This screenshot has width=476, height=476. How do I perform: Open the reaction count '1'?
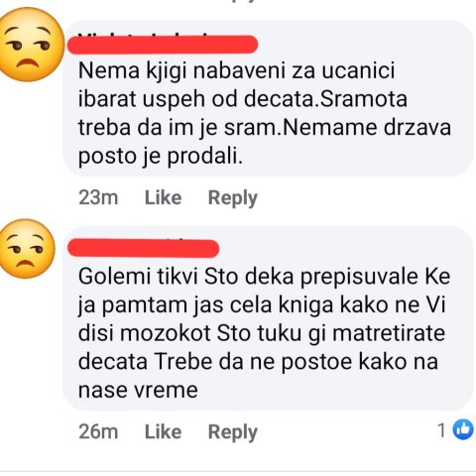(x=441, y=430)
